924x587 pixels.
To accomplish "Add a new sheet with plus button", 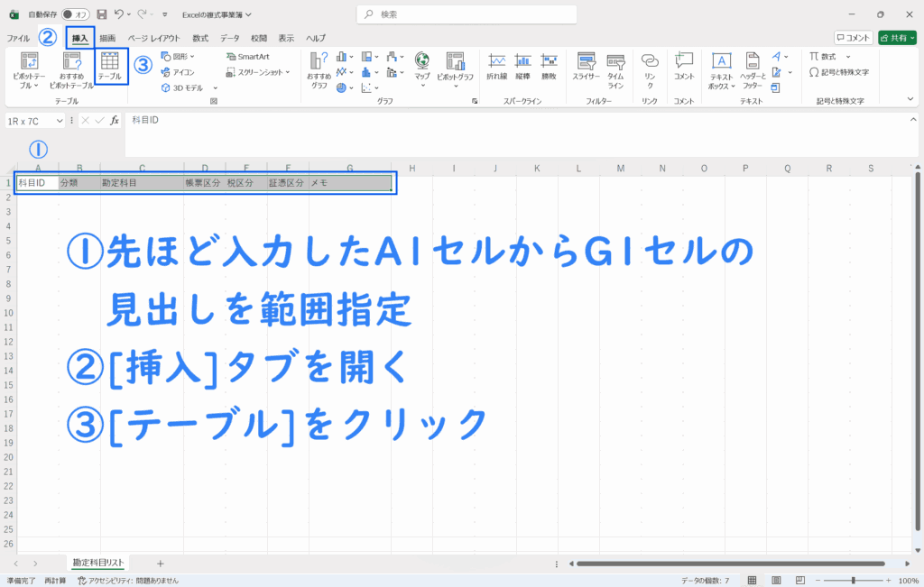I will click(161, 563).
